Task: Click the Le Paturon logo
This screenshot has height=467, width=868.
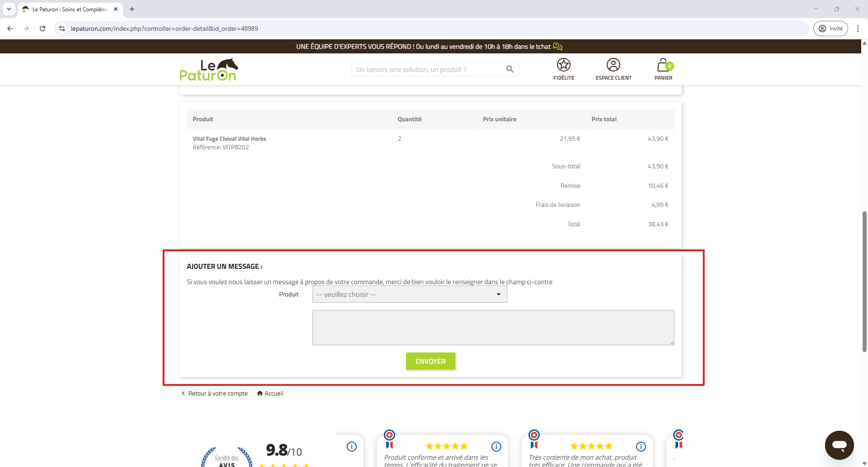Action: pos(208,70)
